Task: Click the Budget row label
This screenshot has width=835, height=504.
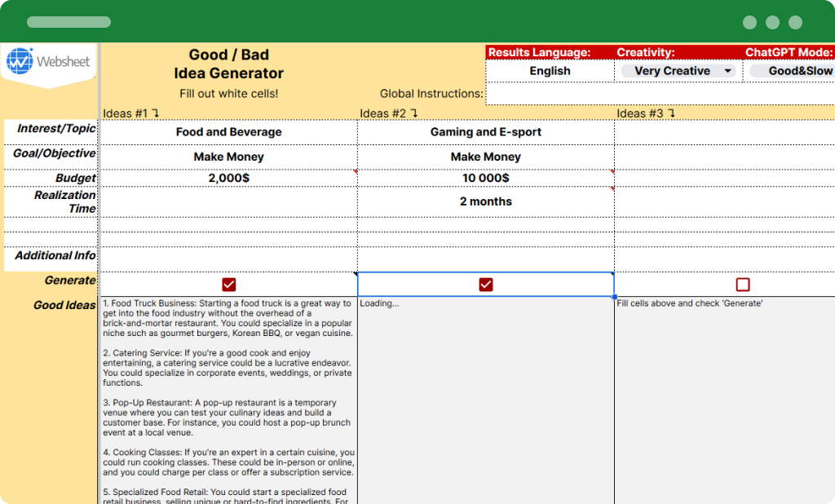Action: tap(76, 178)
